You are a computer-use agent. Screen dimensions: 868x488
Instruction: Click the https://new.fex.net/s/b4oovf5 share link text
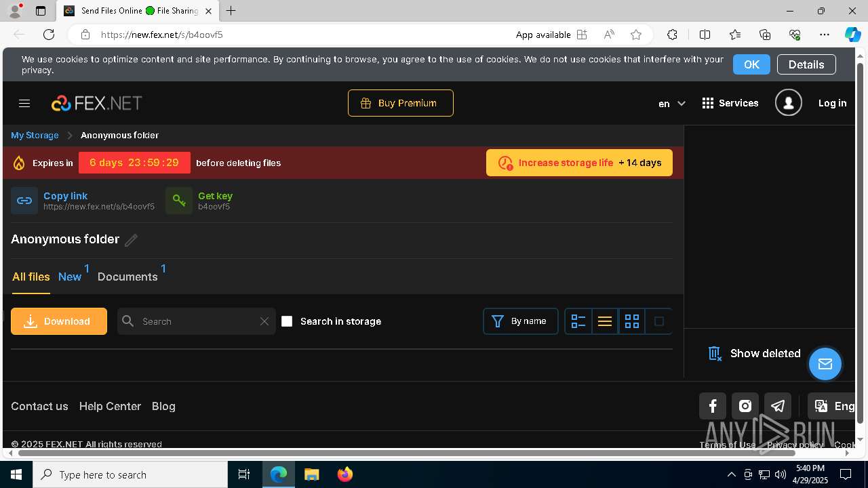(x=99, y=207)
